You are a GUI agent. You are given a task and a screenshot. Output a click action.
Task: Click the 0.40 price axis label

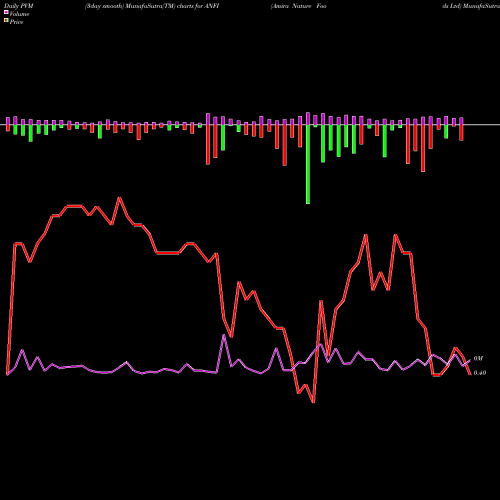point(480,373)
